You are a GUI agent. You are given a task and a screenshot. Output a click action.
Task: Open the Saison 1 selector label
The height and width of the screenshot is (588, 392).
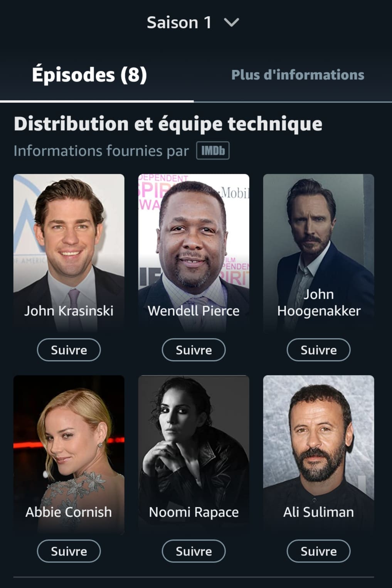(x=179, y=23)
